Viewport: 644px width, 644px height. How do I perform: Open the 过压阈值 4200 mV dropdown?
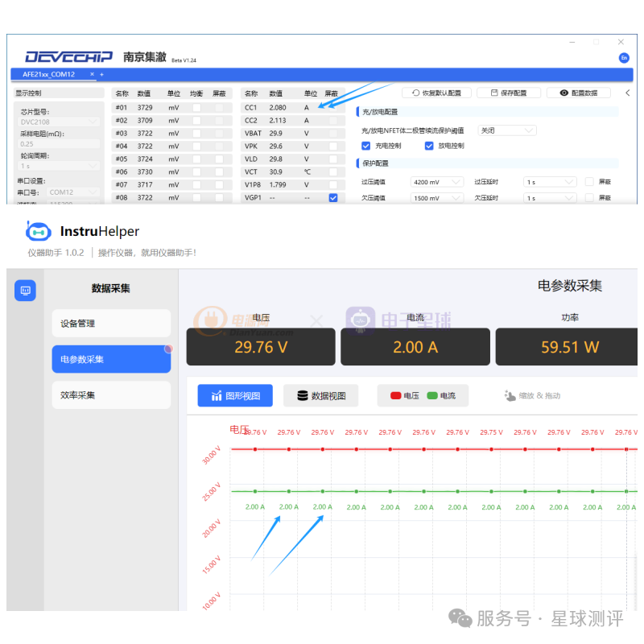pos(437,182)
